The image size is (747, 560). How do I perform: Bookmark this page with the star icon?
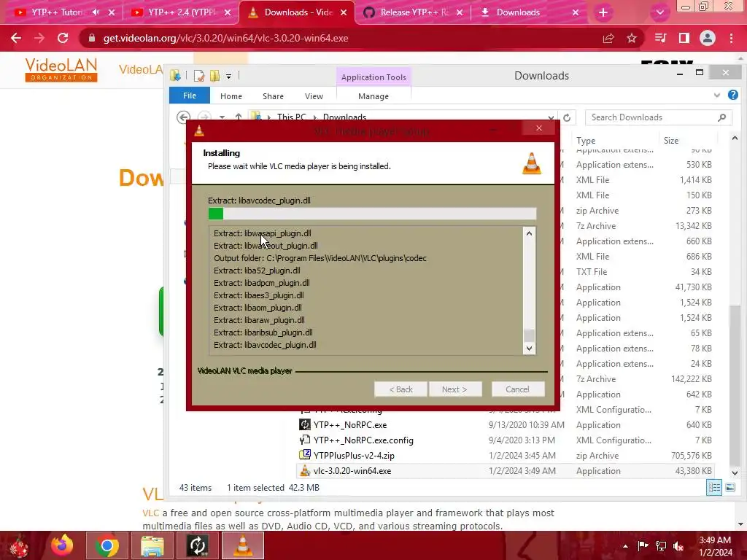[632, 38]
